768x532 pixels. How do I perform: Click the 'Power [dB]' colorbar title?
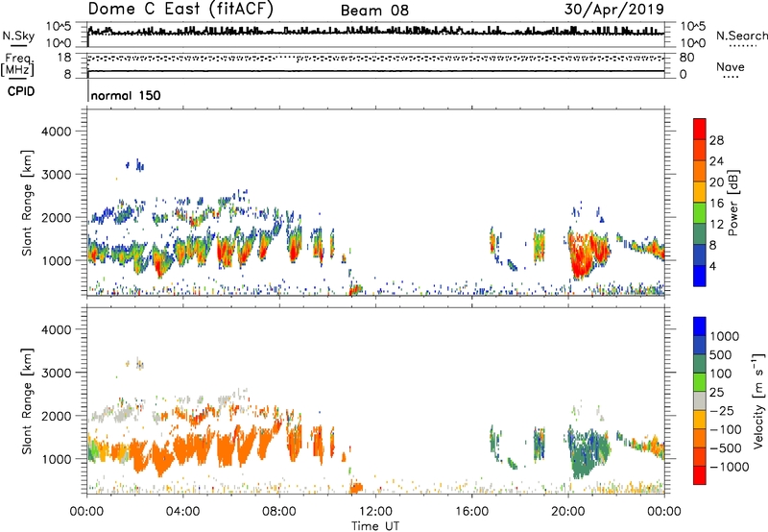click(x=732, y=203)
